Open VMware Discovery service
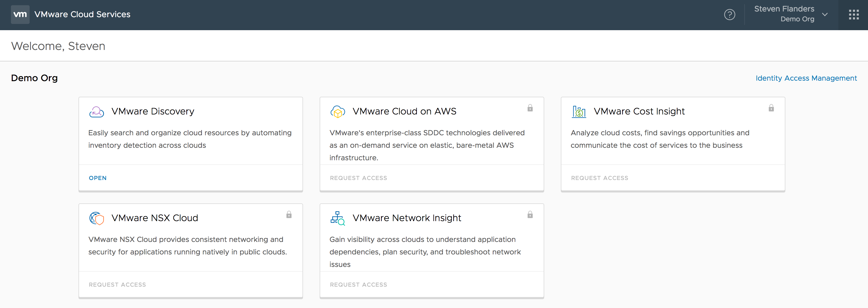868x308 pixels. (x=98, y=178)
